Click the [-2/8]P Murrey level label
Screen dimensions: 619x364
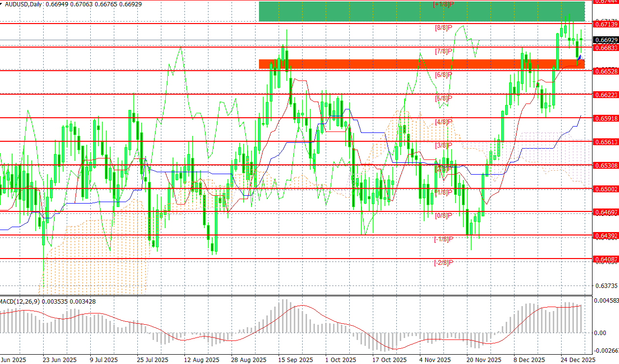[x=443, y=262]
